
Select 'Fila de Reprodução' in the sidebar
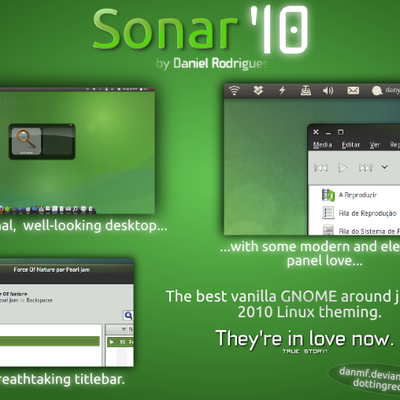[367, 213]
